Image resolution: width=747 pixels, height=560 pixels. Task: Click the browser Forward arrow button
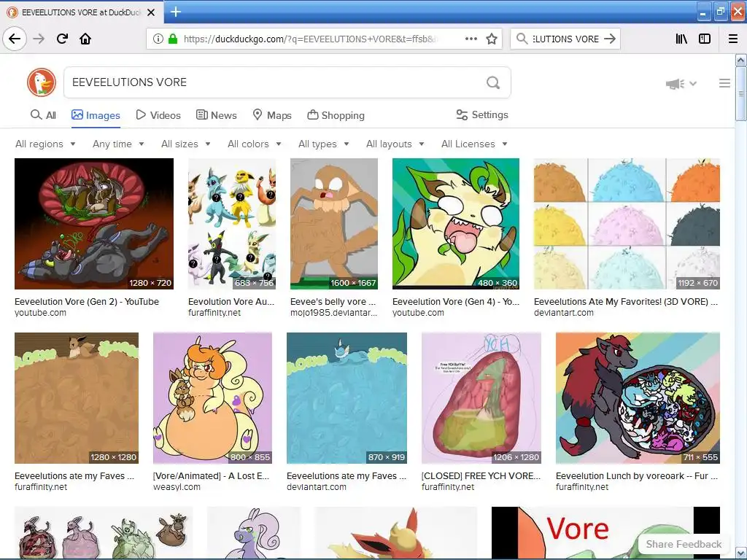pos(39,39)
